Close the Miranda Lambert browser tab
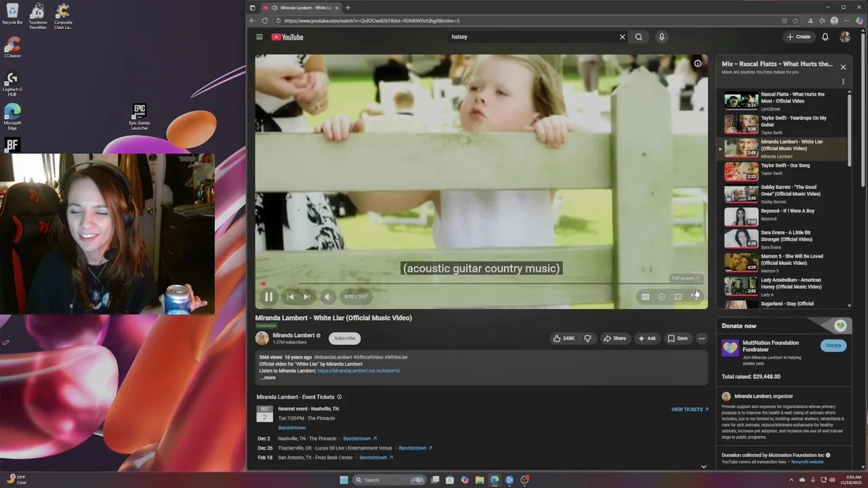Screen dimensions: 868x488 click(x=337, y=8)
